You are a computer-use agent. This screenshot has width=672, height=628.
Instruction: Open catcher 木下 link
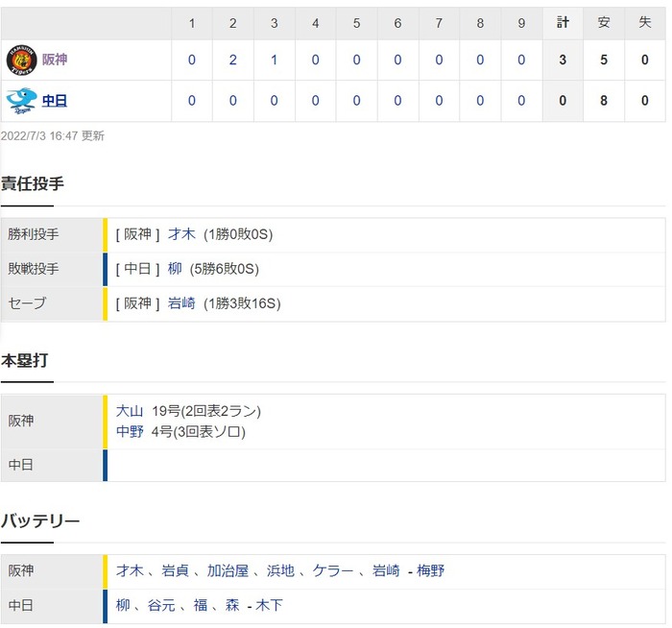[269, 605]
